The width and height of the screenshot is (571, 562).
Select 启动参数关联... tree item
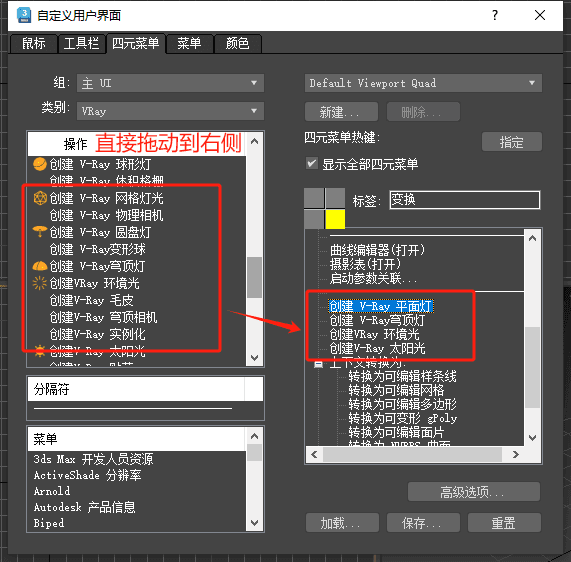tap(373, 278)
